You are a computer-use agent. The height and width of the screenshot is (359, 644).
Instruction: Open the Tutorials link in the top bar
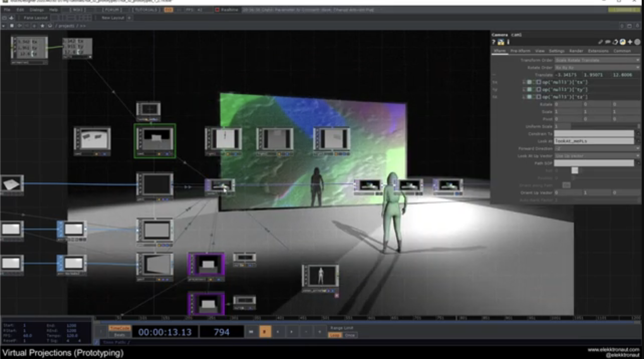tap(146, 10)
